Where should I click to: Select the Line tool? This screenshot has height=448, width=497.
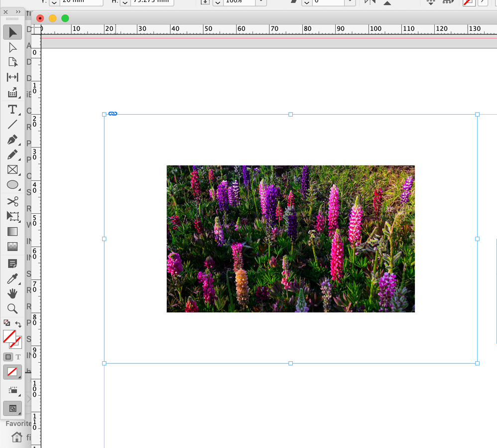(x=12, y=125)
